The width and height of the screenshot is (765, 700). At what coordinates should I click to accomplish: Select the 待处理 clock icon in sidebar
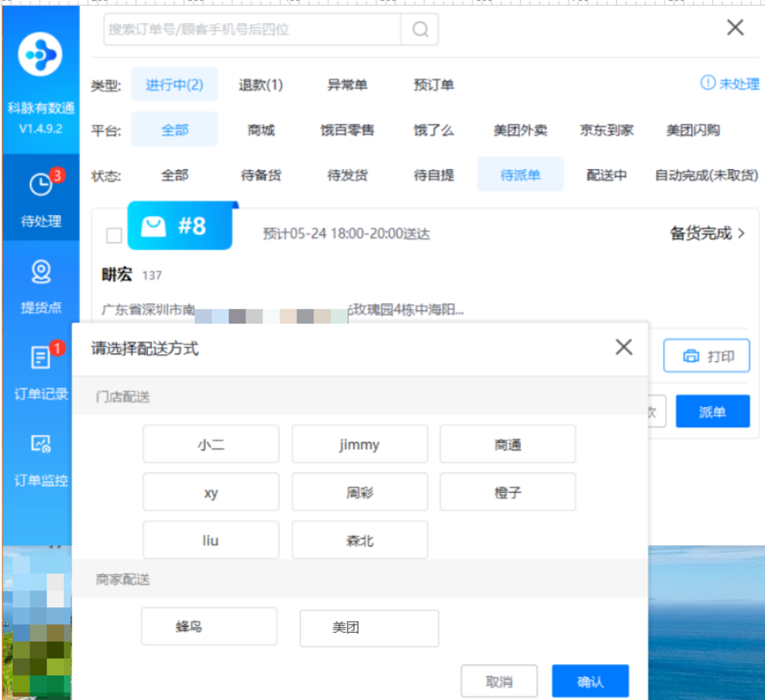click(41, 183)
